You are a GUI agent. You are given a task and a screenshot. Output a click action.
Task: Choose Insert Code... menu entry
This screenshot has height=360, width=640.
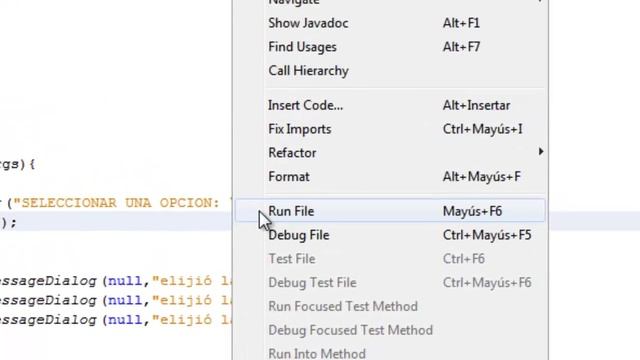tap(390, 105)
